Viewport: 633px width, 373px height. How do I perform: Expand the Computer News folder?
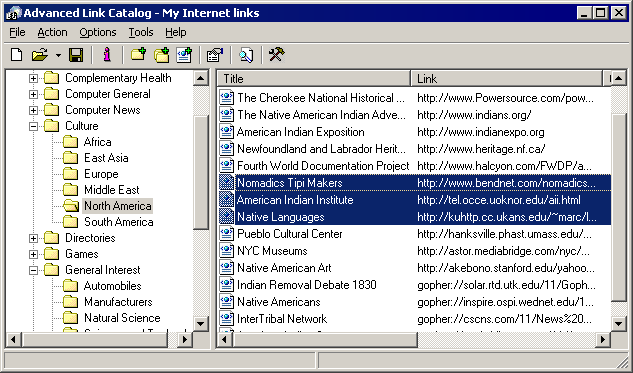pyautogui.click(x=34, y=110)
